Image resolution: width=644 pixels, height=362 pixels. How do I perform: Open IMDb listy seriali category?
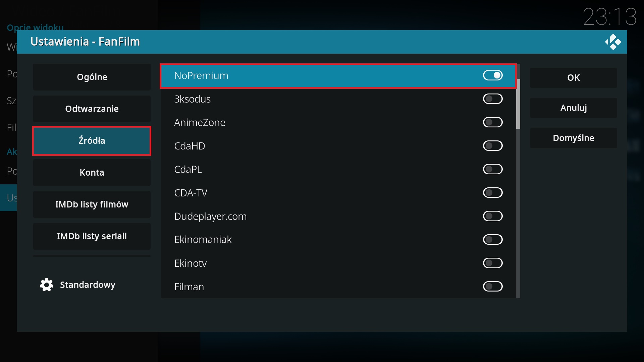92,236
